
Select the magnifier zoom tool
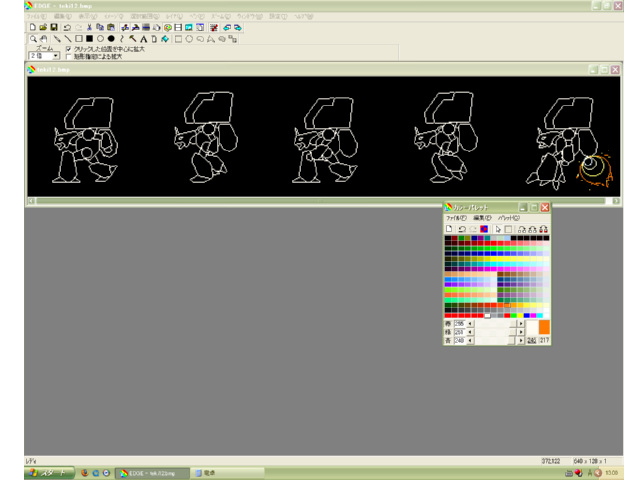pyautogui.click(x=33, y=39)
